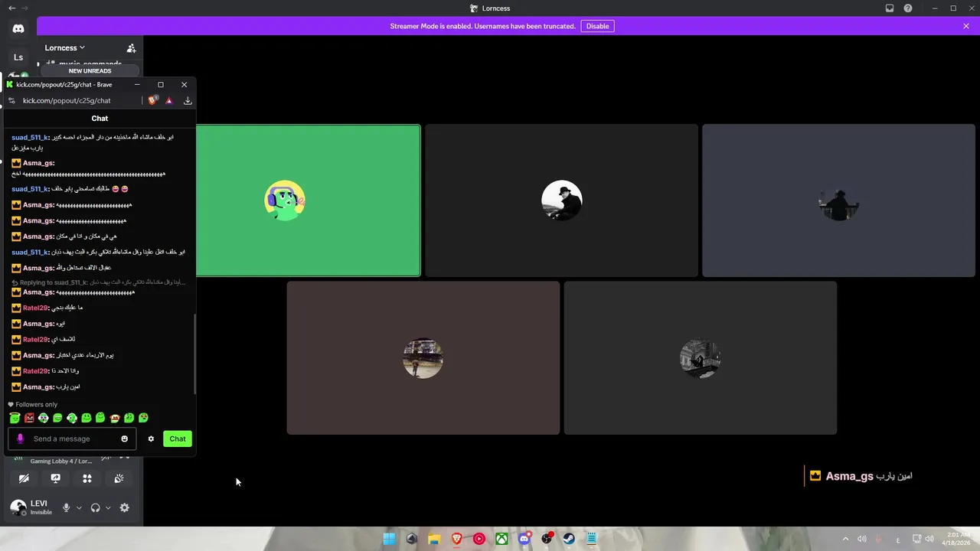Show hidden system tray icons
Viewport: 980px width, 551px height.
pos(845,539)
